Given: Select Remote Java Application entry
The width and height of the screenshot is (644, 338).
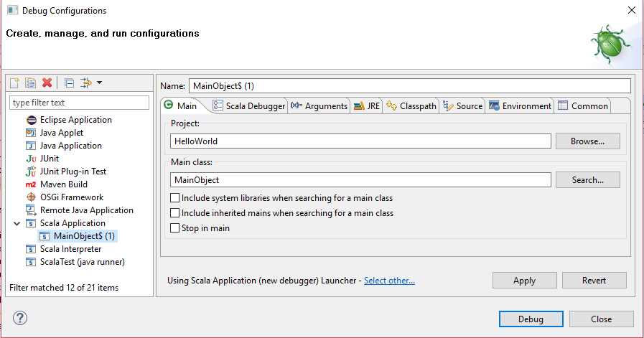Looking at the screenshot, I should point(87,210).
